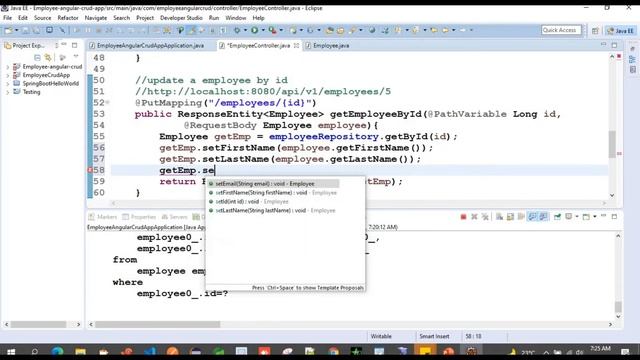The height and width of the screenshot is (360, 640).
Task: Choose setLastName(String lastName) proposal
Action: tap(273, 211)
